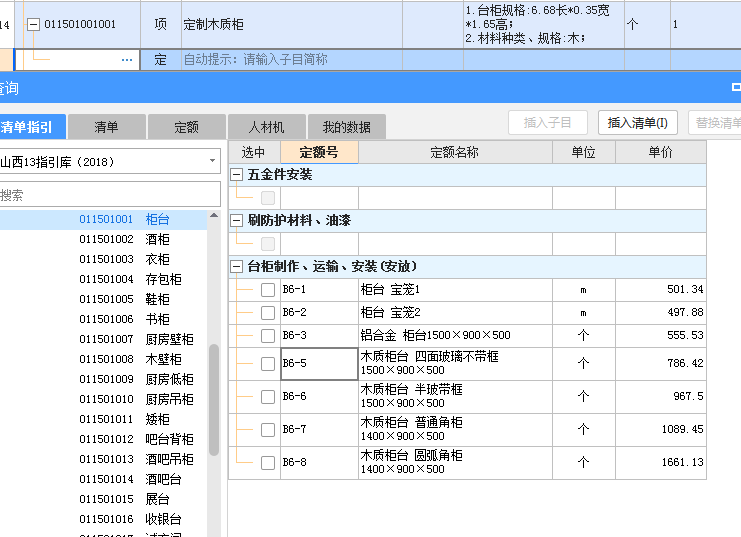Collapse the 五金件安装 group
The height and width of the screenshot is (537, 741).
pyautogui.click(x=236, y=175)
